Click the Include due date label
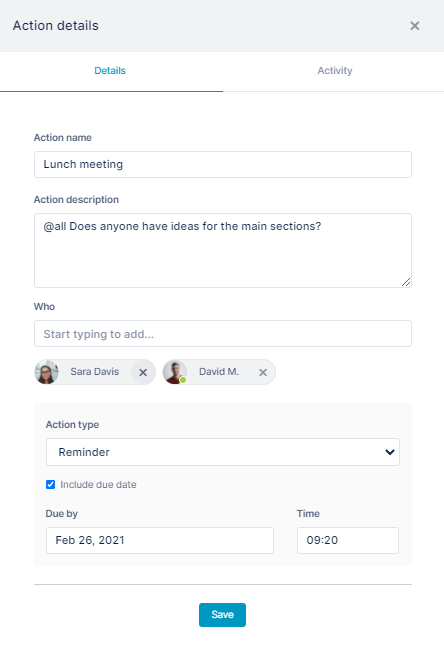This screenshot has height=659, width=444. (98, 485)
